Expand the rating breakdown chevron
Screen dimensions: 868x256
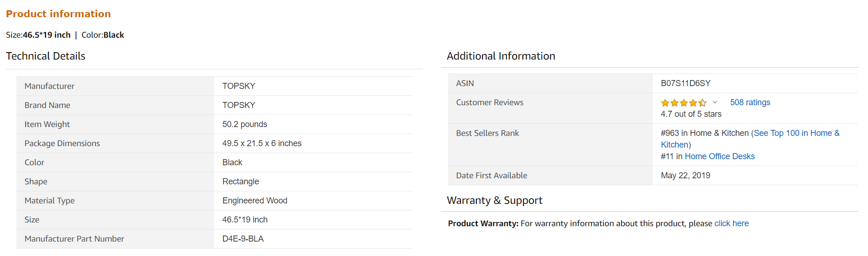pyautogui.click(x=715, y=102)
